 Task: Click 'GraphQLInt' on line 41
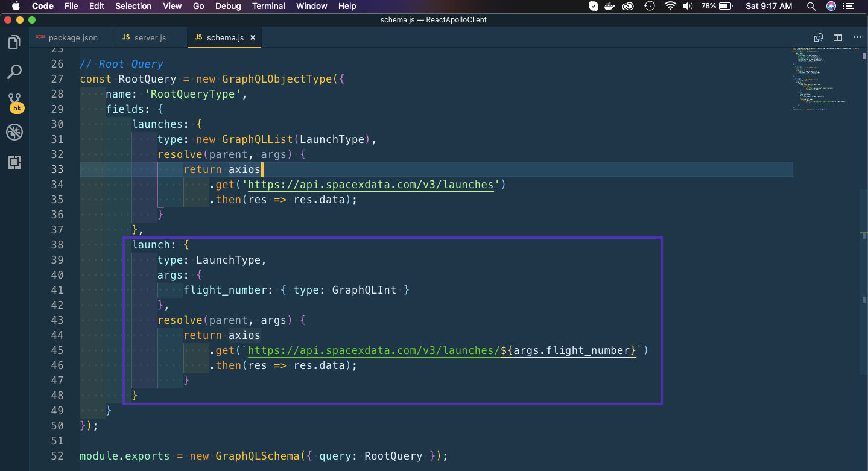point(364,290)
